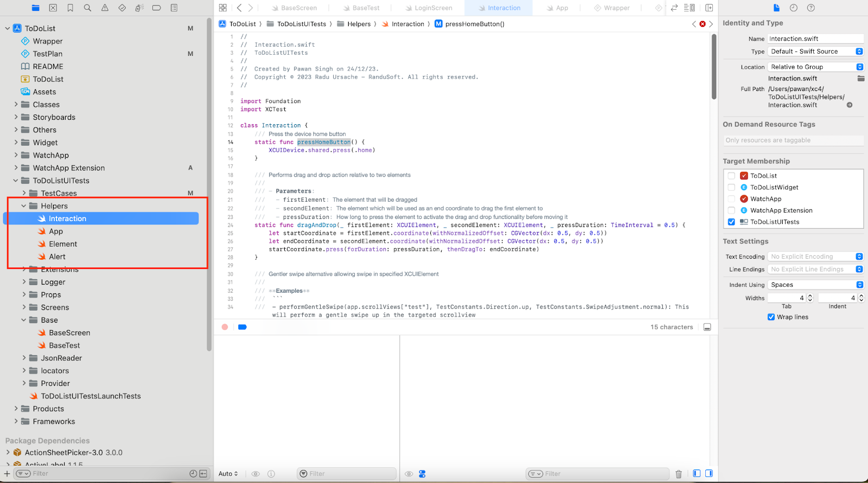This screenshot has width=868, height=483.
Task: Open the Type dropdown Default - Swift Source
Action: pyautogui.click(x=815, y=51)
